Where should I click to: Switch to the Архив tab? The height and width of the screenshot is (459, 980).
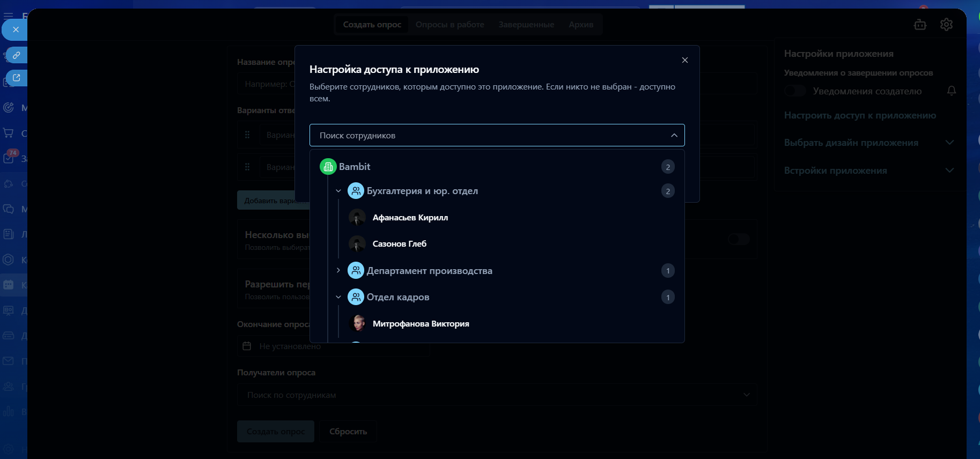click(x=581, y=25)
